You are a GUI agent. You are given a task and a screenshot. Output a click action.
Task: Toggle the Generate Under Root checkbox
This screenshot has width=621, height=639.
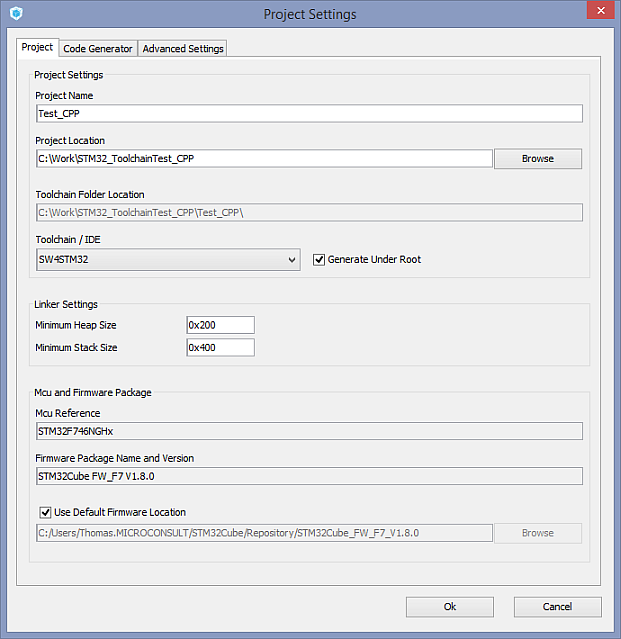pos(320,259)
